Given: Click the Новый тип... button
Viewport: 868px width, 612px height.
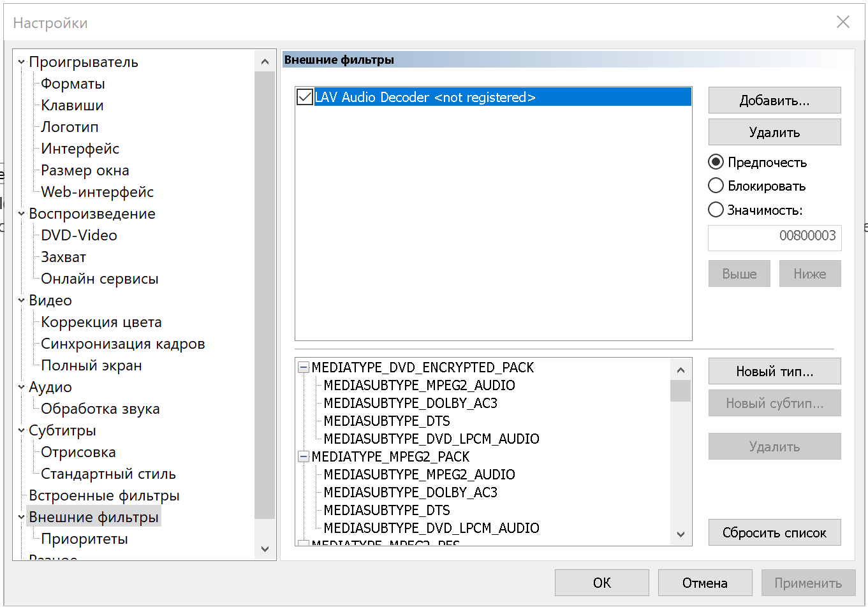Looking at the screenshot, I should point(774,372).
